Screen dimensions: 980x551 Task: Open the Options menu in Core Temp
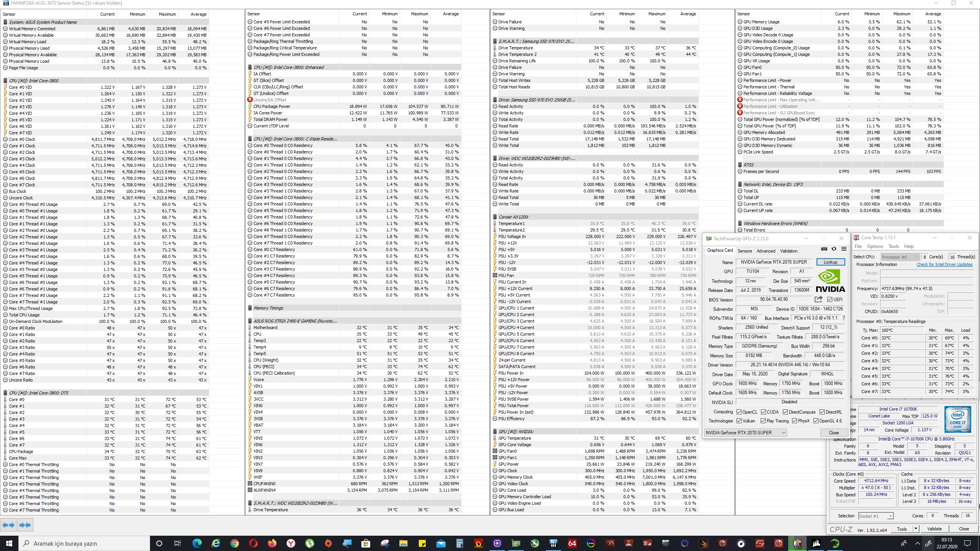pos(875,246)
